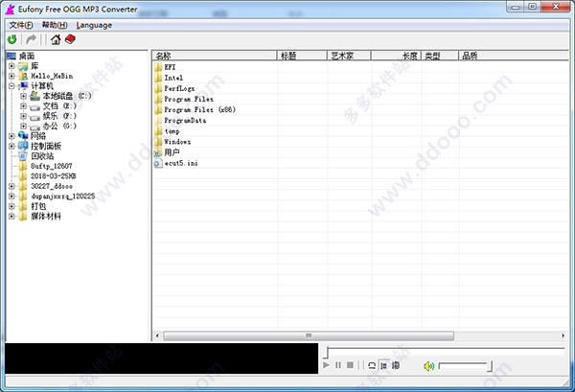Screen dimensions: 575x392
Task: Click the red book help icon
Action: [70, 39]
